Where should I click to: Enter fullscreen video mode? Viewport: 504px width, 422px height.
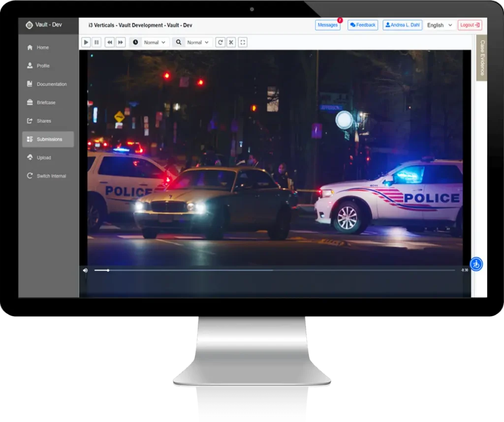click(243, 42)
